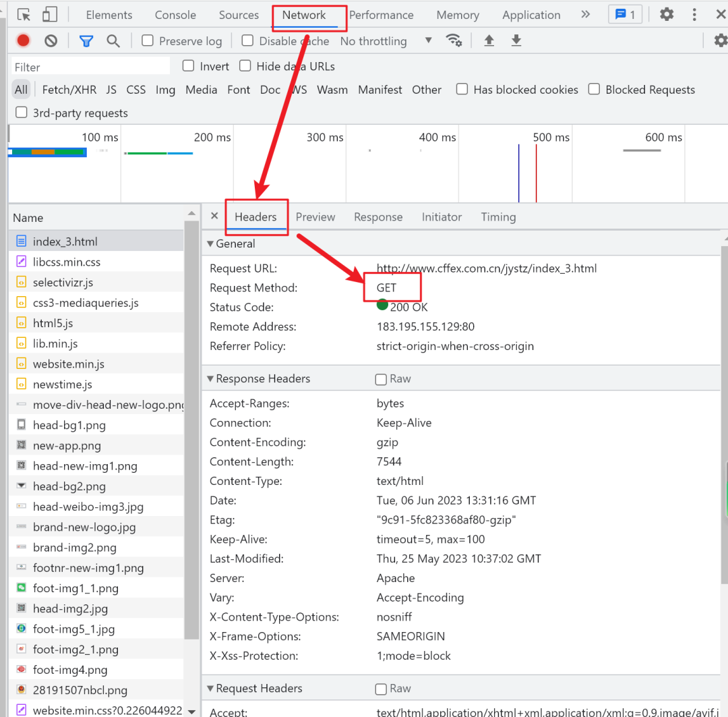
Task: Clear the network log
Action: tap(51, 41)
